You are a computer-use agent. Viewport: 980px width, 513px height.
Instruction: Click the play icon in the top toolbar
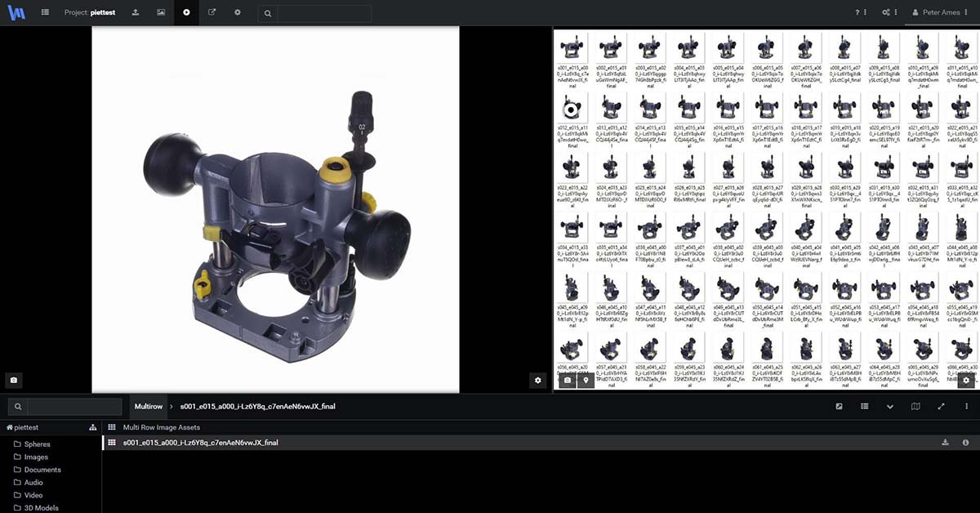coord(186,12)
